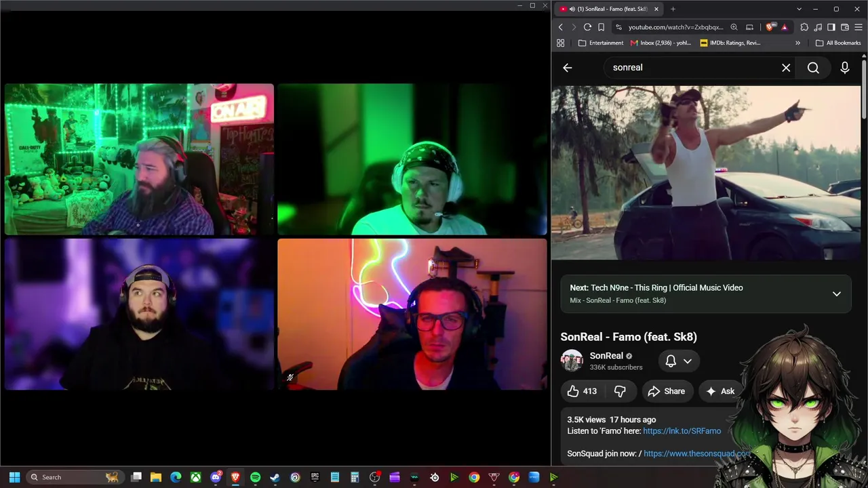Open the Gmail Inbox bookmark
This screenshot has height=488, width=868.
660,43
